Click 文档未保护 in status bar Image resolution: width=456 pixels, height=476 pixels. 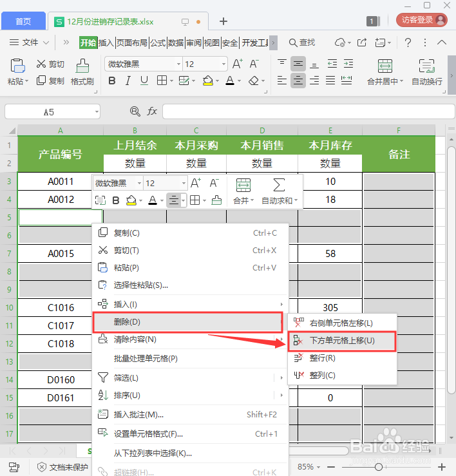click(63, 467)
